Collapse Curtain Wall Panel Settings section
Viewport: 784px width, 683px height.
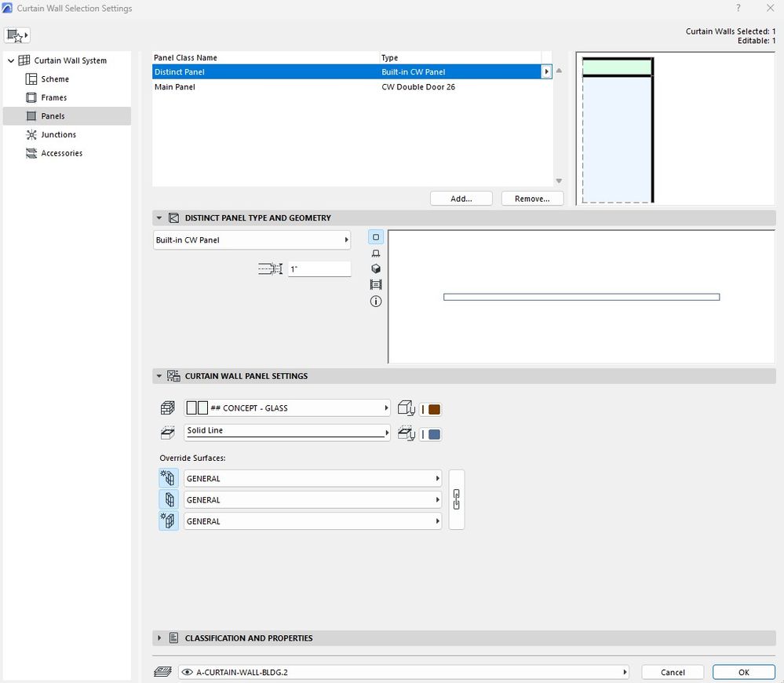point(159,376)
